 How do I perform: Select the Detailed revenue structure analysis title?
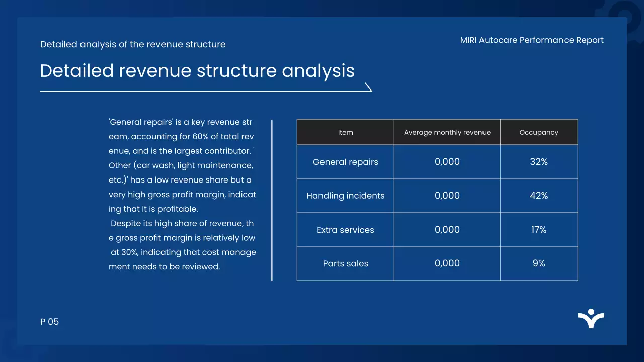197,71
